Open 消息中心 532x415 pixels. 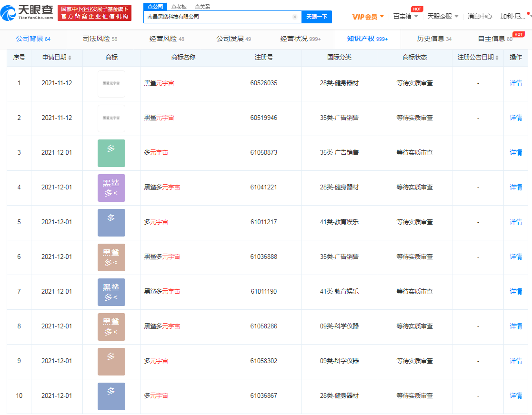[x=480, y=16]
